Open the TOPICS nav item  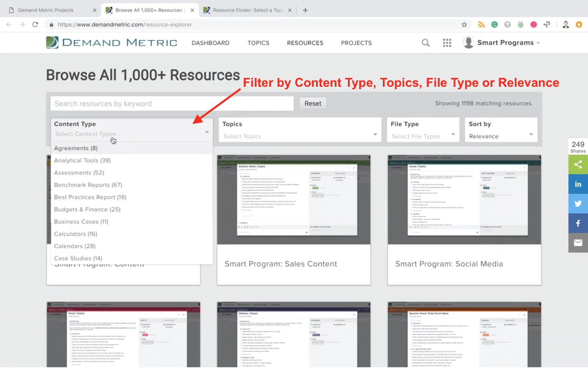point(259,43)
